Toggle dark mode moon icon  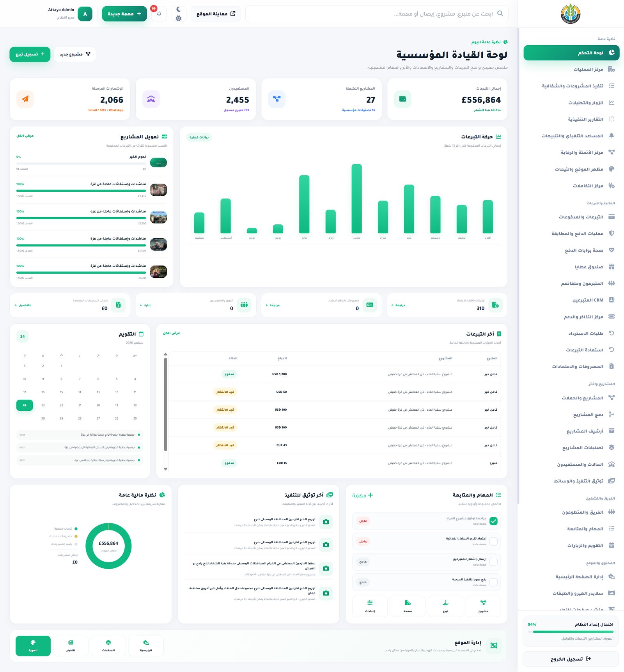(x=179, y=9)
